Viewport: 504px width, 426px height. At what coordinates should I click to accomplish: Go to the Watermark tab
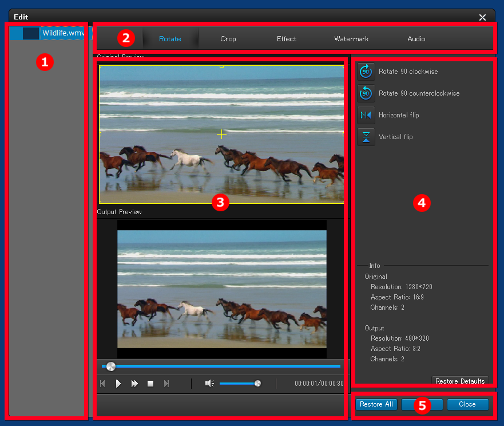(x=351, y=39)
